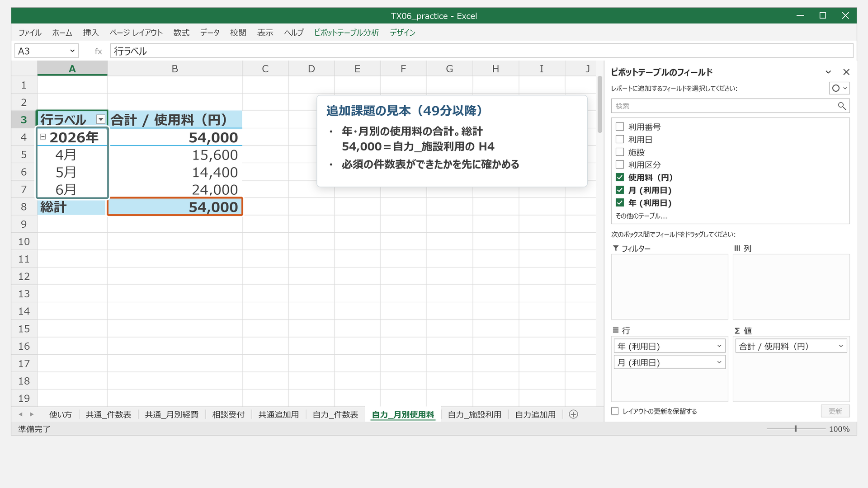Check the 利用番号 field checkbox
The width and height of the screenshot is (868, 488).
(620, 127)
